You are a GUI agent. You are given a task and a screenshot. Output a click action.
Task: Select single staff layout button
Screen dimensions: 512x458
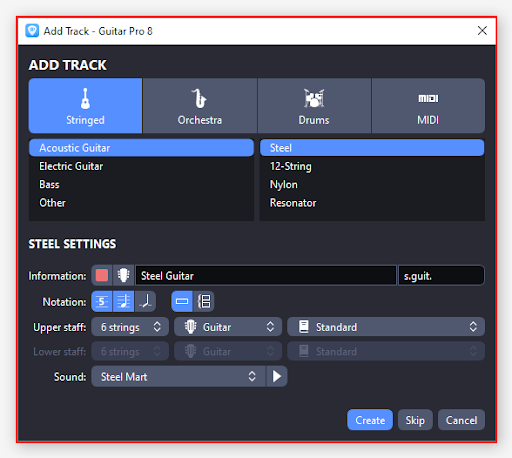tap(182, 302)
